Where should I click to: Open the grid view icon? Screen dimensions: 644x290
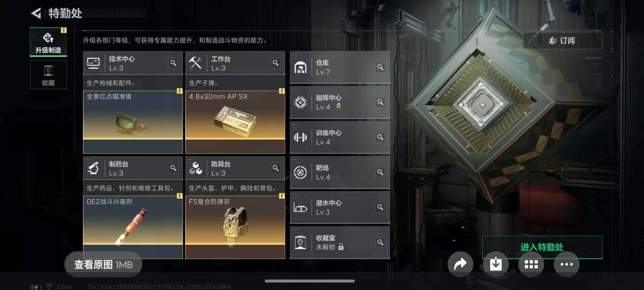pyautogui.click(x=531, y=264)
